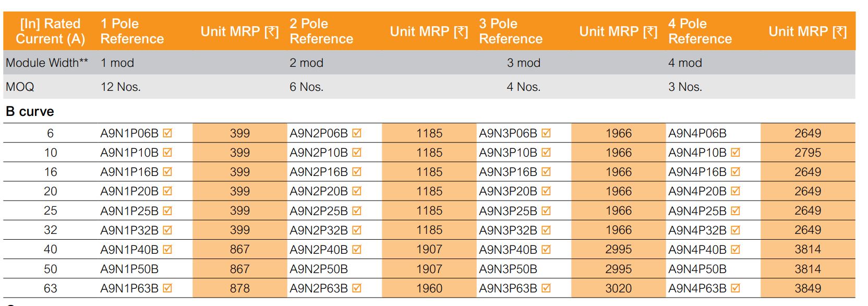
Task: Click the checkmark beside A9N2P40B
Action: tap(357, 250)
